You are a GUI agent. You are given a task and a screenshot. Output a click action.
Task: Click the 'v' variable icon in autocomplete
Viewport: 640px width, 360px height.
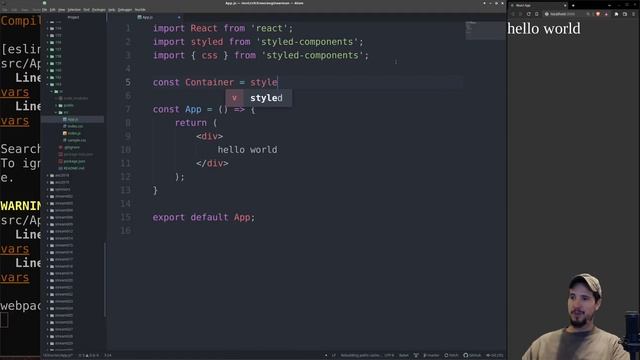pos(234,98)
